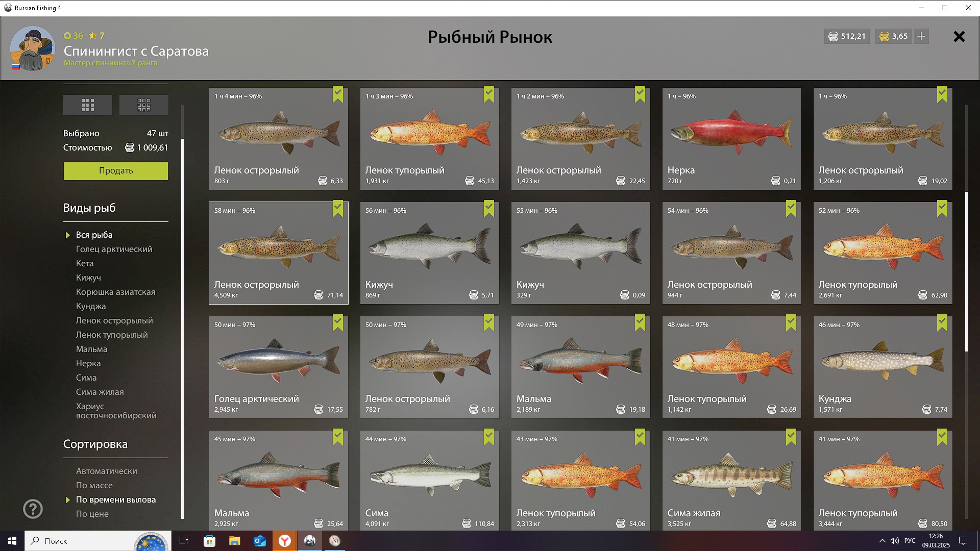The image size is (980, 551).
Task: Filter by Голец арктический species
Action: pyautogui.click(x=114, y=249)
